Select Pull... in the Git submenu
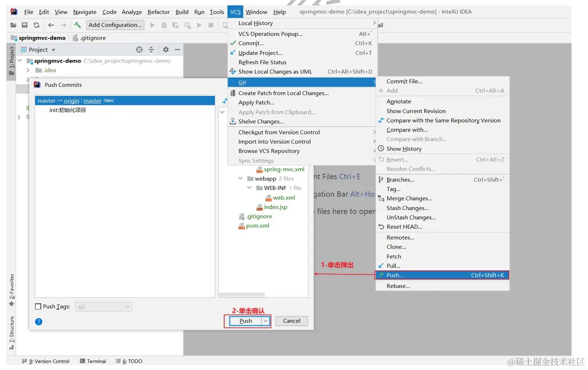588x370 pixels. pyautogui.click(x=442, y=266)
